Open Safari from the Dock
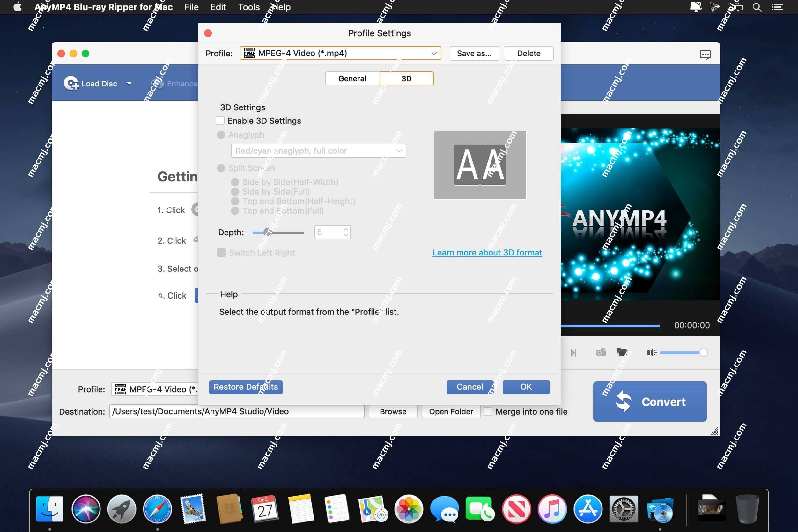Image resolution: width=798 pixels, height=532 pixels. 158,509
